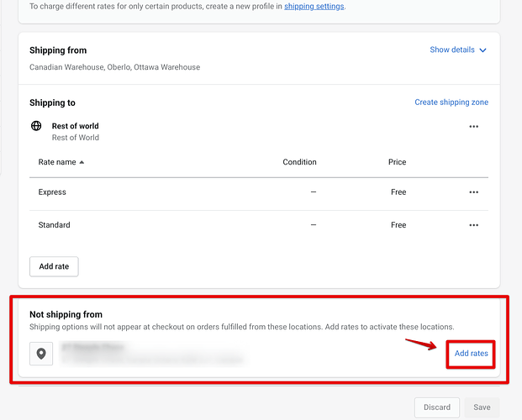Click the Condition column header
This screenshot has height=420, width=522.
299,162
